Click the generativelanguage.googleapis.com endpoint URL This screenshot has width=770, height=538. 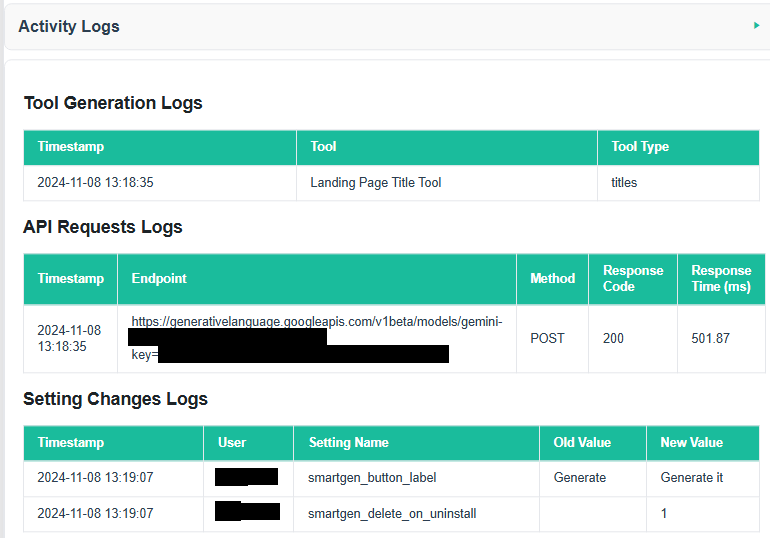pyautogui.click(x=317, y=322)
